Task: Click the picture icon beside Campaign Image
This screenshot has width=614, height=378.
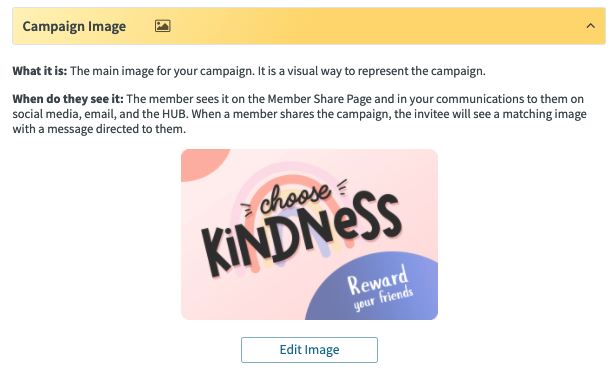Action: 163,26
